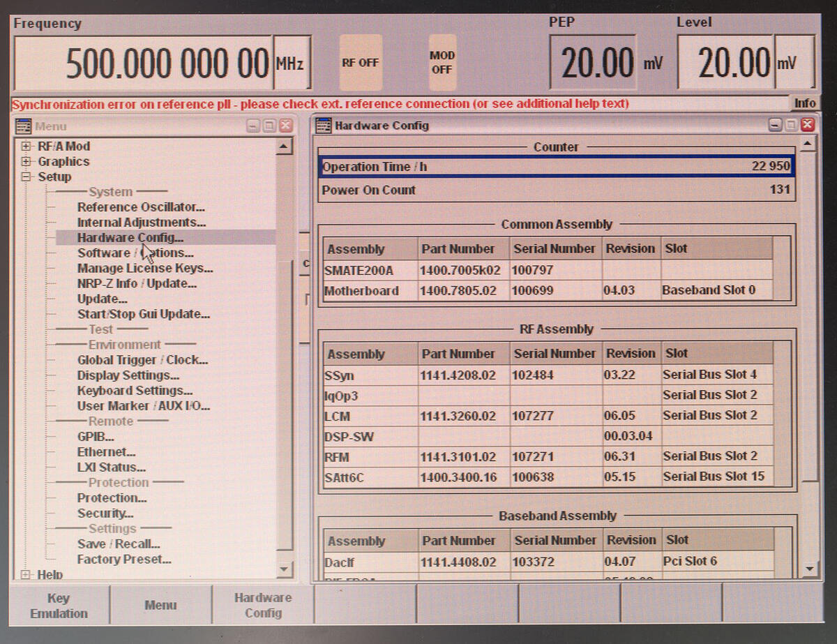Close the Menu window
The height and width of the screenshot is (644, 837).
pyautogui.click(x=285, y=126)
